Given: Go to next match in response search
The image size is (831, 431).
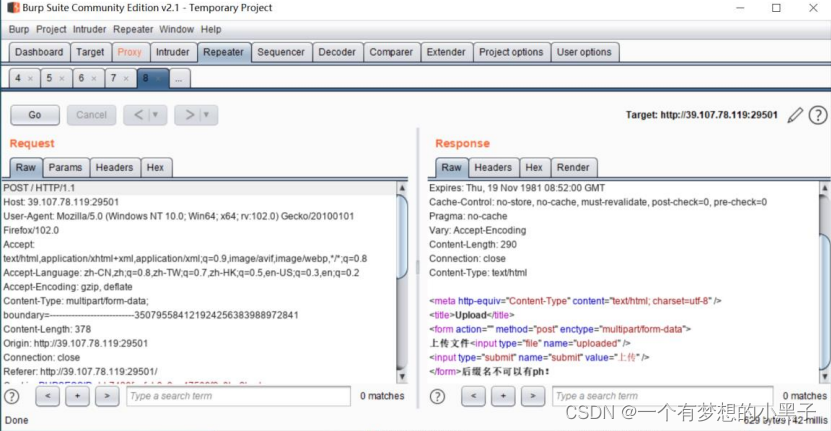Looking at the screenshot, I should pos(533,396).
